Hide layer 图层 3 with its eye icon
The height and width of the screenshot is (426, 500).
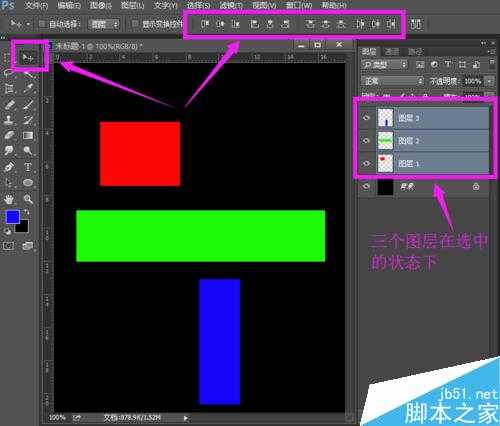tap(366, 118)
